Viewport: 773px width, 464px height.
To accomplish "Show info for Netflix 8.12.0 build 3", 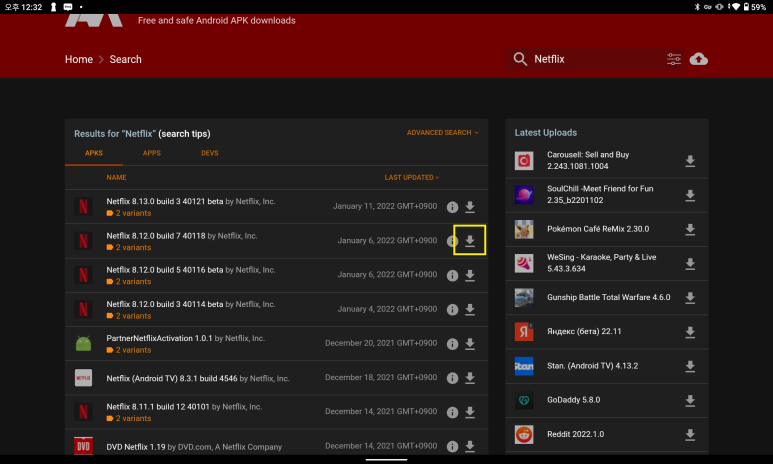I will tap(452, 310).
